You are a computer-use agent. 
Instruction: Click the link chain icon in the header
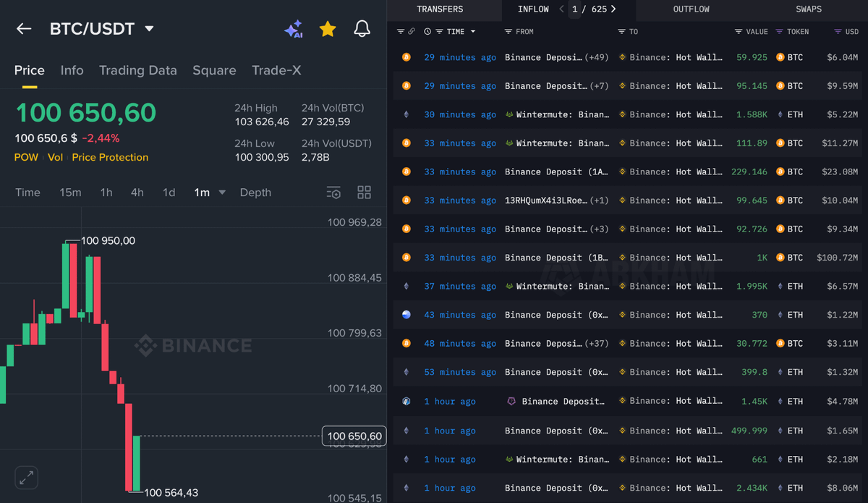click(x=412, y=32)
